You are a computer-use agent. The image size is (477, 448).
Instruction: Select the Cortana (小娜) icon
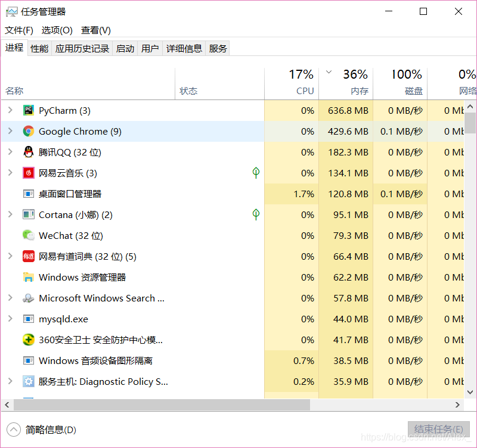click(x=29, y=214)
